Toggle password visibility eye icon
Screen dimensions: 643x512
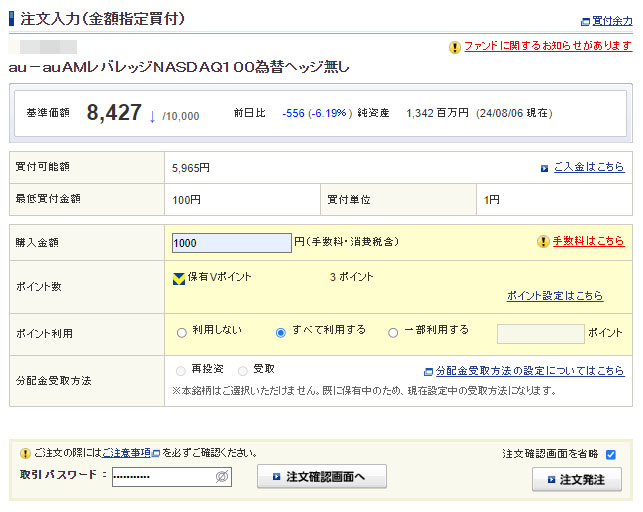(x=222, y=478)
